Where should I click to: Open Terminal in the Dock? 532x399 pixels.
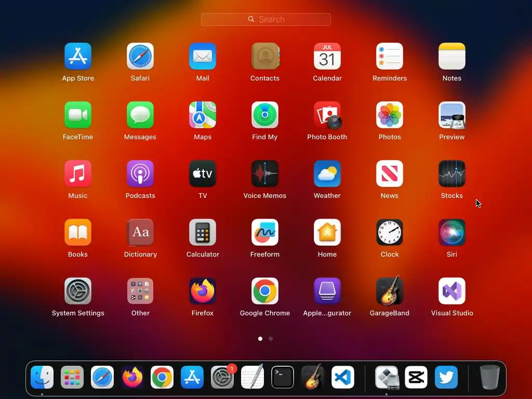point(282,377)
